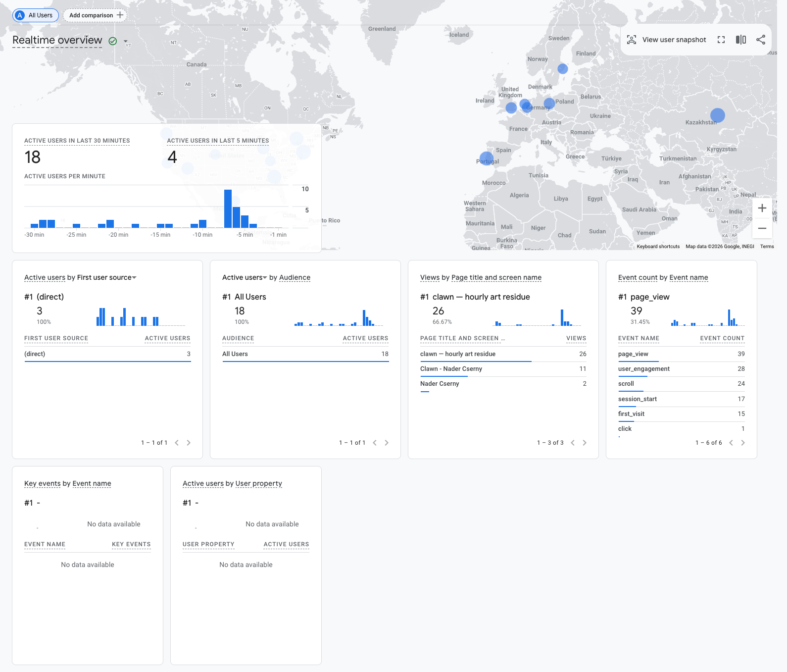Screen dimensions: 787x672
Task: Click the '1 – 3 of 3' pagination text
Action: point(550,443)
